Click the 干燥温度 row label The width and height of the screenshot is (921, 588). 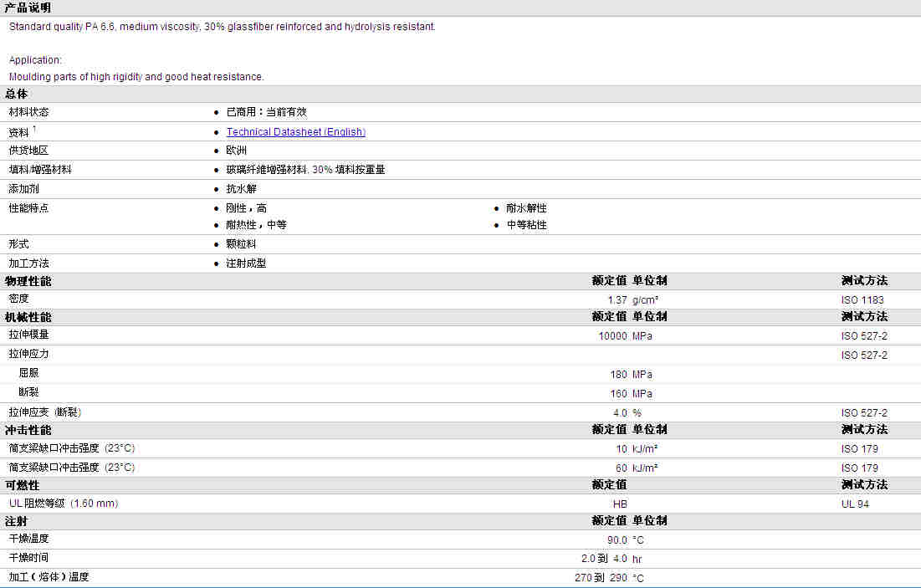tap(28, 539)
